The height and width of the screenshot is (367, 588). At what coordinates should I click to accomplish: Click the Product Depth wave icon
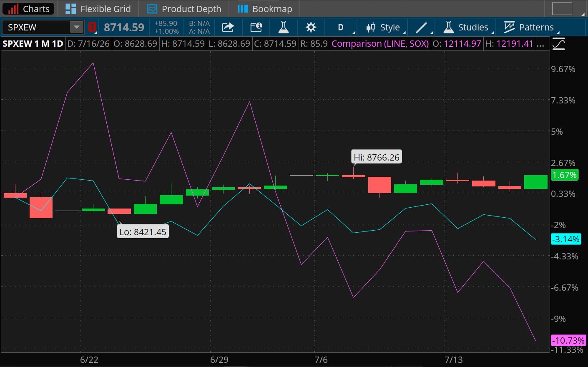(152, 9)
